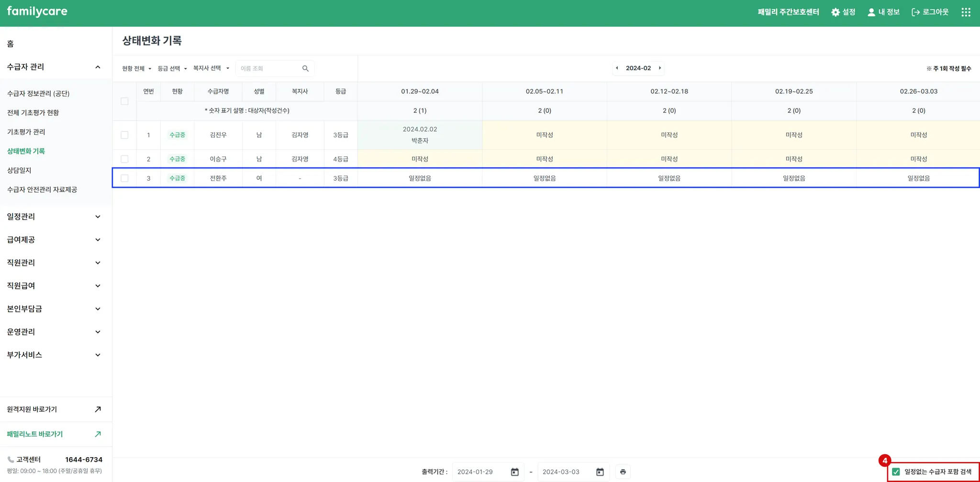The image size is (980, 482).
Task: Toggle 일정없는 수급자 포함 검색 checkbox
Action: [x=896, y=472]
